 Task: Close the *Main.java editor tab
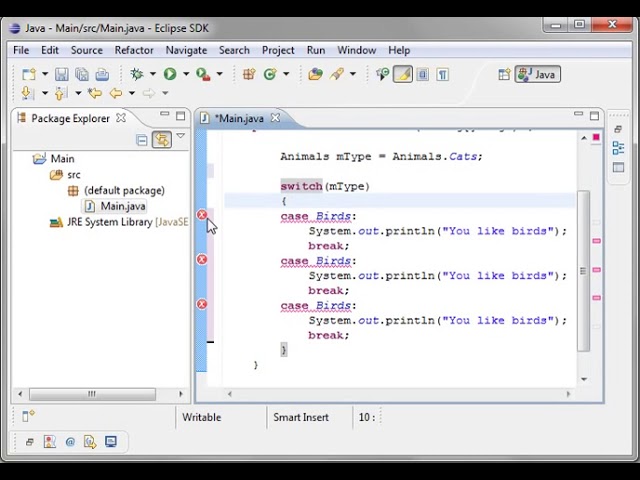(x=276, y=118)
